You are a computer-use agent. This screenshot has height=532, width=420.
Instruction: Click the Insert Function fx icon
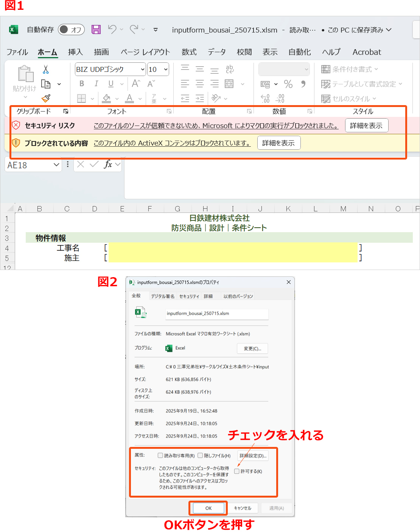108,164
